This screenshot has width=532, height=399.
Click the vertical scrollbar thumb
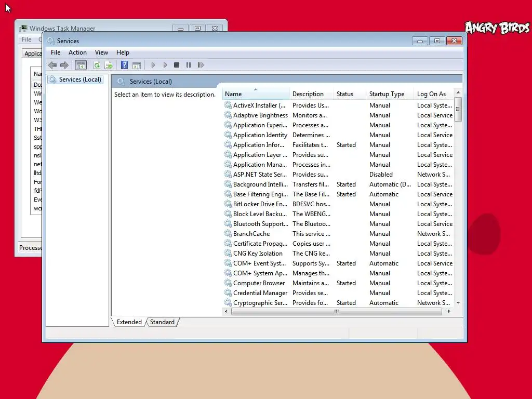458,109
